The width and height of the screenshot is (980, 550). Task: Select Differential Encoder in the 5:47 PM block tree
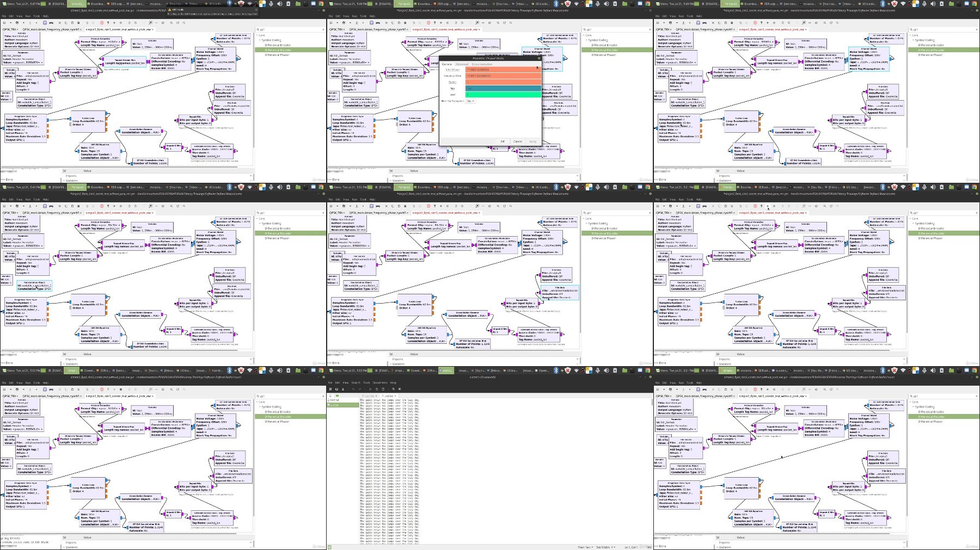click(x=278, y=45)
